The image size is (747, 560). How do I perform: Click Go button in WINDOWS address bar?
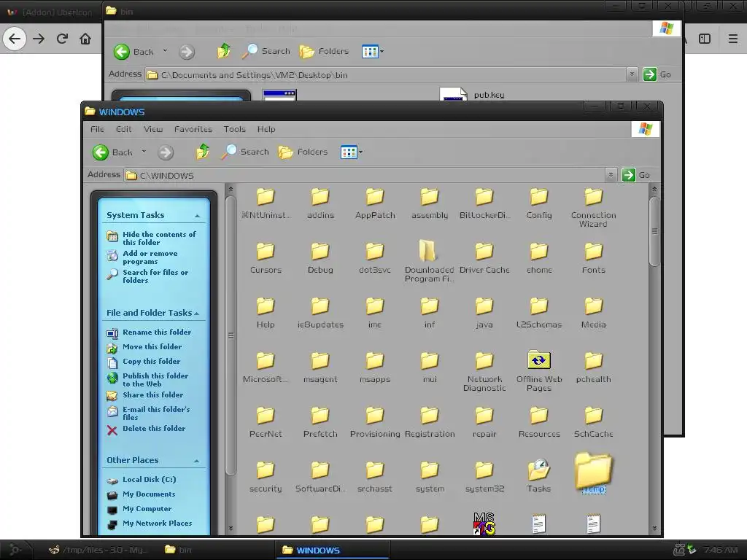tap(635, 175)
